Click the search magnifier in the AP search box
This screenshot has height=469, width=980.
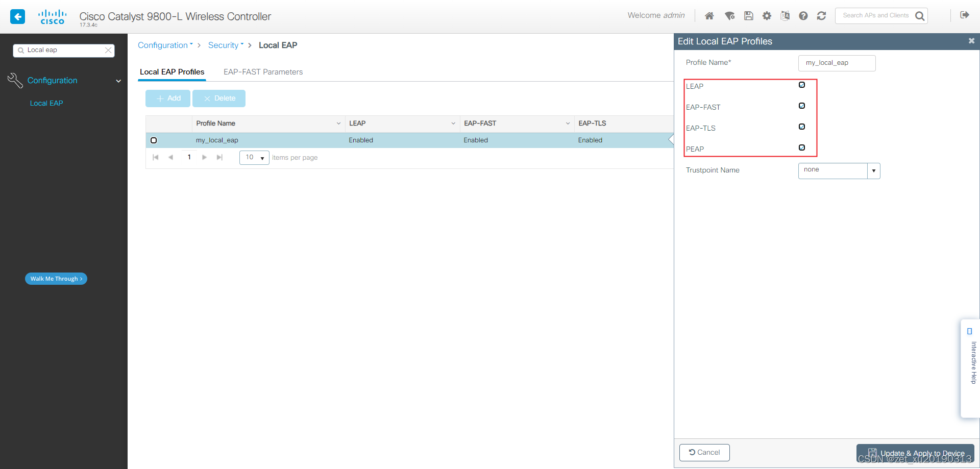point(920,16)
